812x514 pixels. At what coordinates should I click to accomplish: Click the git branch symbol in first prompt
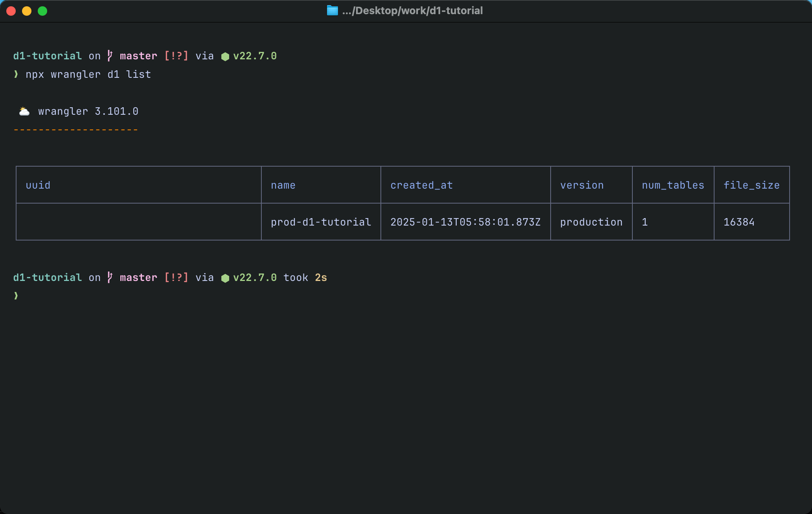coord(110,56)
